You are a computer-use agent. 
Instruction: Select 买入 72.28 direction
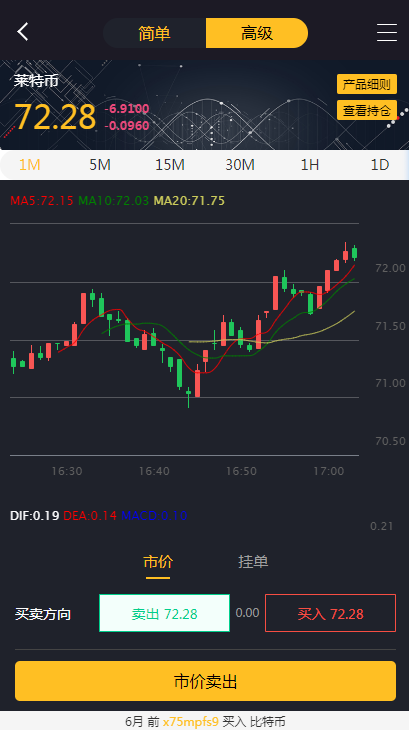330,613
